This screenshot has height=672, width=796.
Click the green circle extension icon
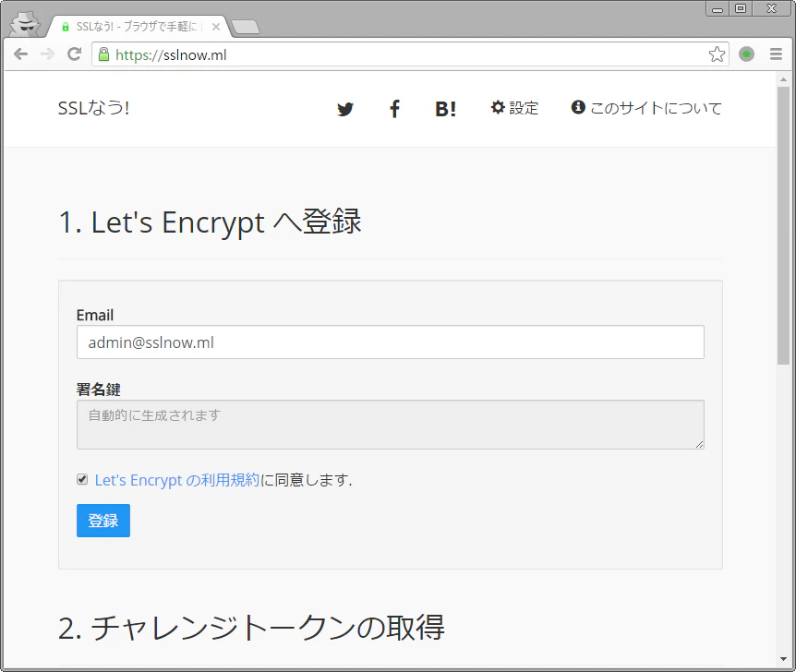pos(746,54)
